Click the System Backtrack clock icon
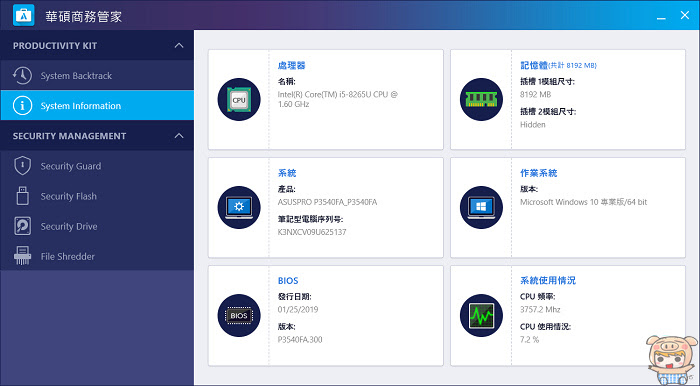 [x=22, y=75]
